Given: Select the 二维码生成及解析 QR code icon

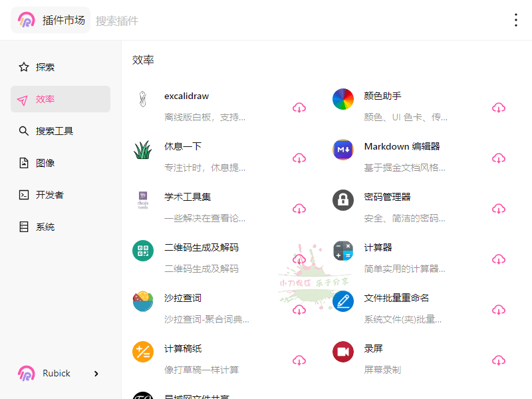Looking at the screenshot, I should [142, 251].
